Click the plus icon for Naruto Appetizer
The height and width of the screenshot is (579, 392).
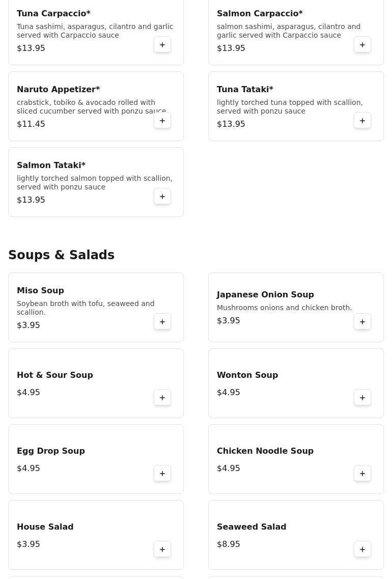point(162,121)
